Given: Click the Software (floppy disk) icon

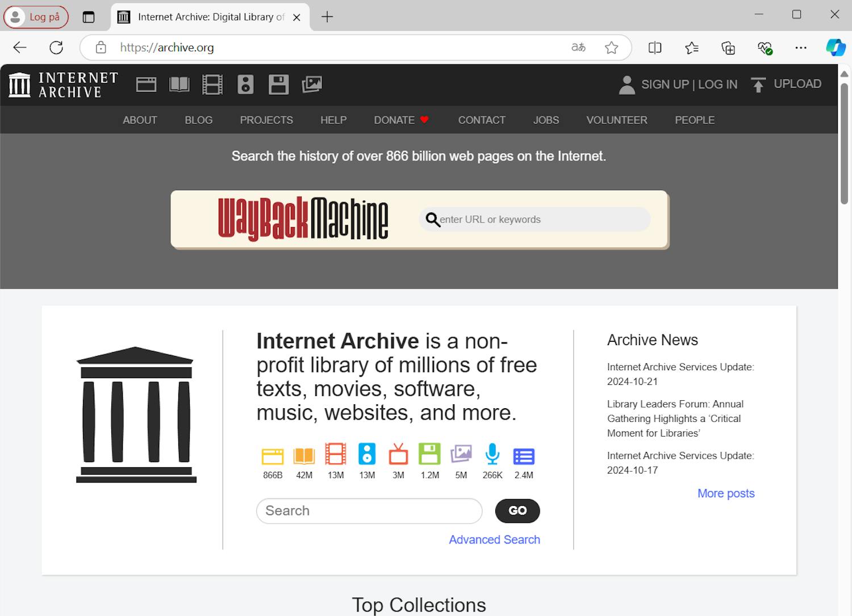Looking at the screenshot, I should (x=278, y=84).
